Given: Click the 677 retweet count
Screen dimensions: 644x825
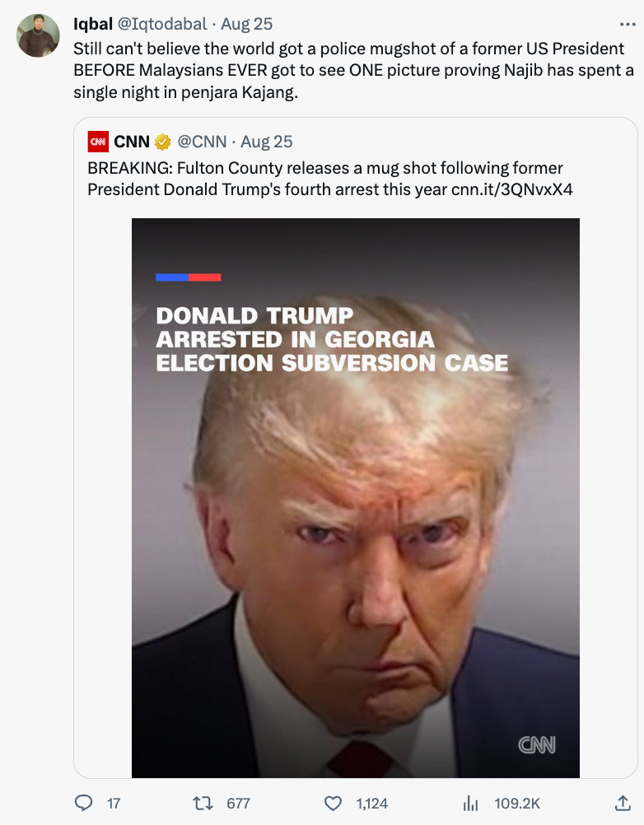Looking at the screenshot, I should click(238, 804).
